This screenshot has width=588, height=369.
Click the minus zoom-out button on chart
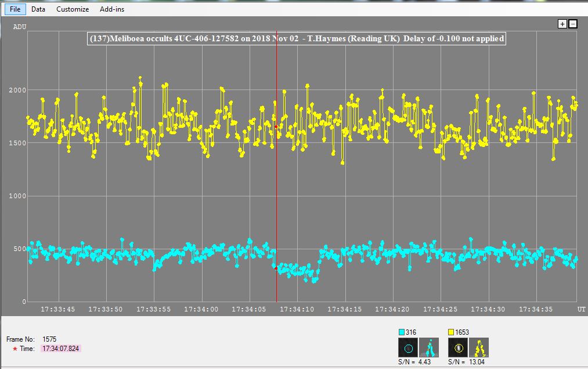click(x=572, y=24)
